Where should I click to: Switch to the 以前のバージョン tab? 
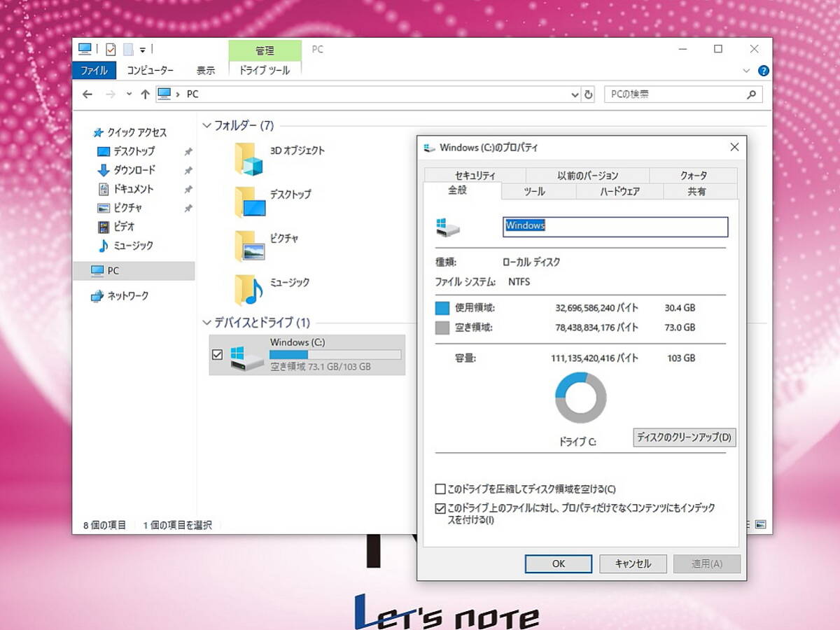pos(588,176)
